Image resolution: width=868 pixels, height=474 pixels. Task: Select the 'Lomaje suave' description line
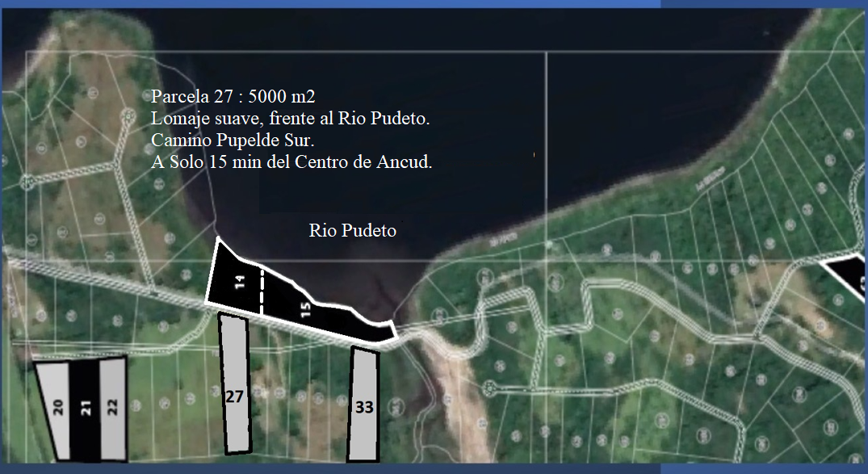[290, 118]
